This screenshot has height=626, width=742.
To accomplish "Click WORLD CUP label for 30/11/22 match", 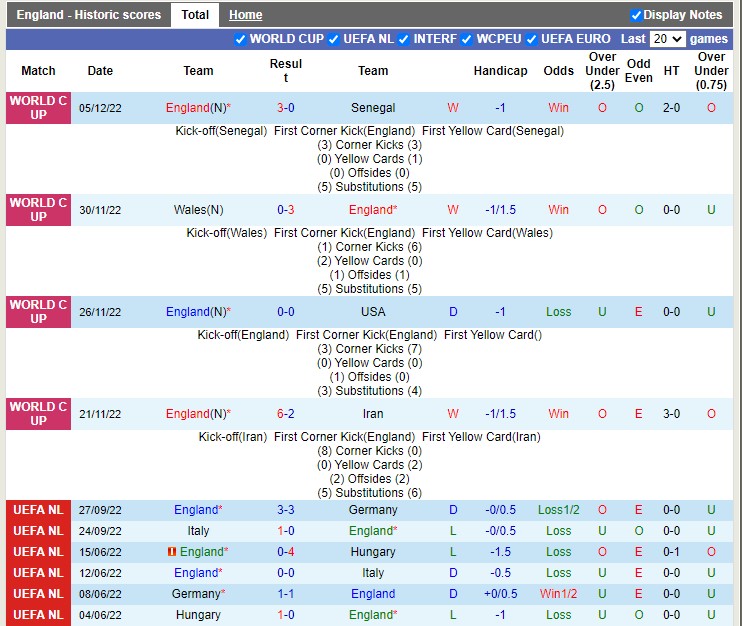I will tap(38, 210).
